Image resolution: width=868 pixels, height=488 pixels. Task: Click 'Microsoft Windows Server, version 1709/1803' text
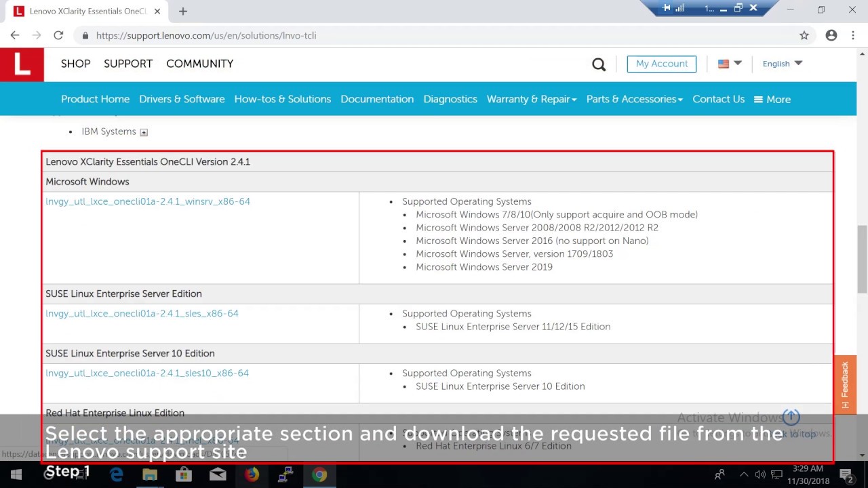(x=514, y=253)
